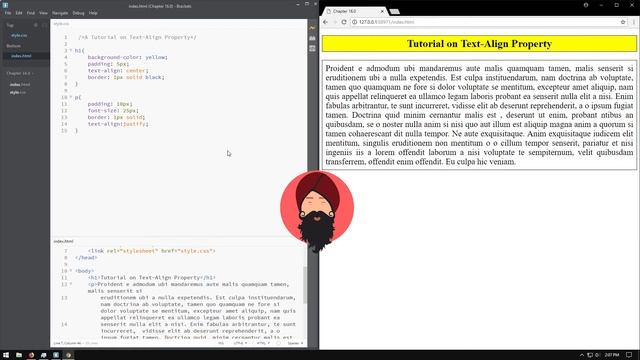Collapse the h1 rule fold arrow
The height and width of the screenshot is (360, 640).
[x=71, y=51]
